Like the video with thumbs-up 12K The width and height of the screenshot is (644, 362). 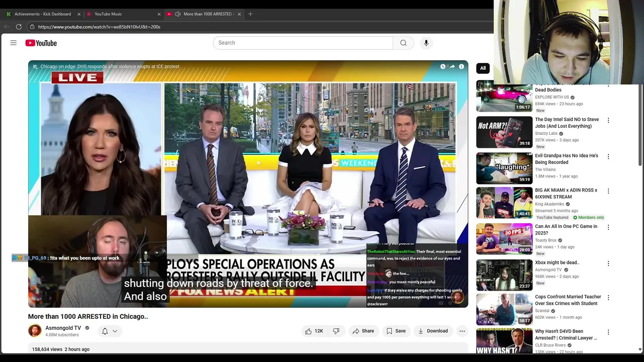313,331
